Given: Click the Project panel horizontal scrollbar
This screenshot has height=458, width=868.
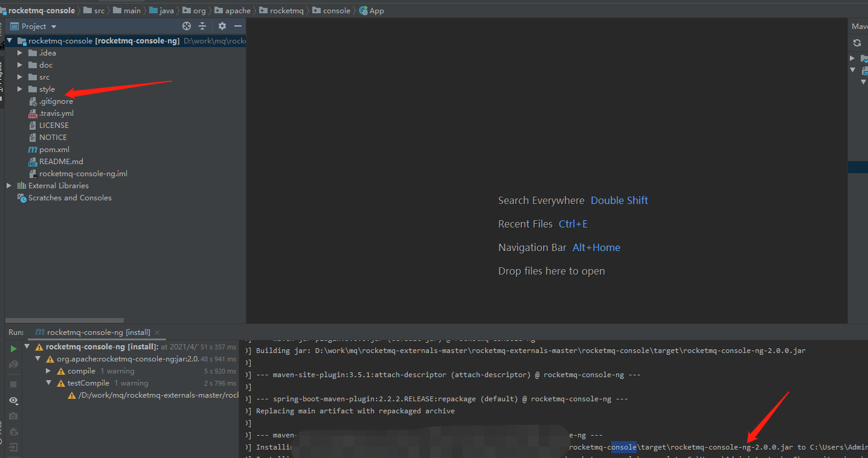Looking at the screenshot, I should 65,320.
